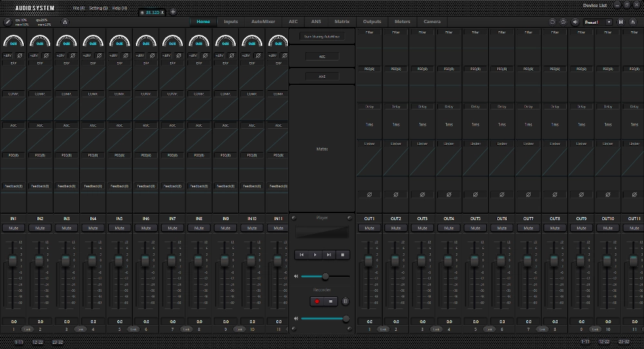This screenshot has height=349, width=644.
Task: Toggle phase invert icon on IN1
Action: click(20, 55)
